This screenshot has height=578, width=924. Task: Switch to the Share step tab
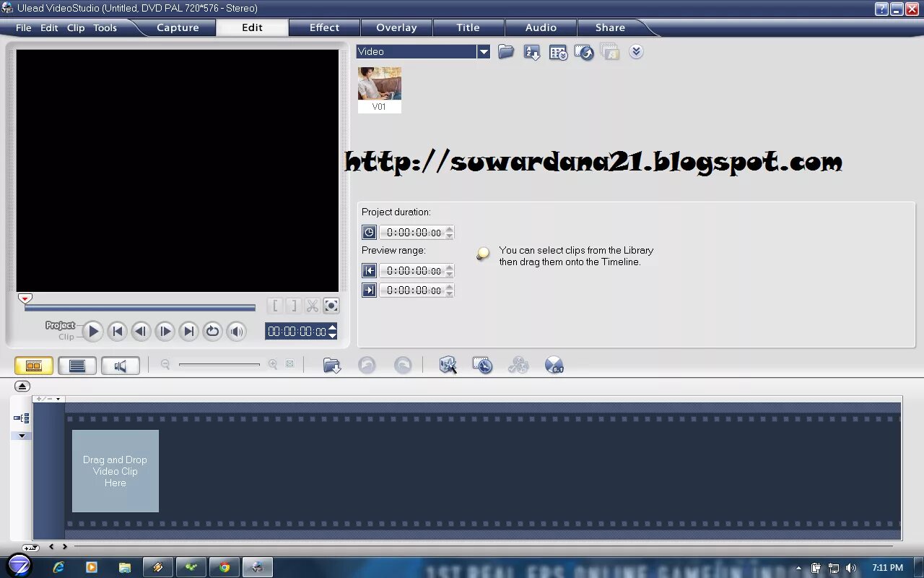pos(610,27)
